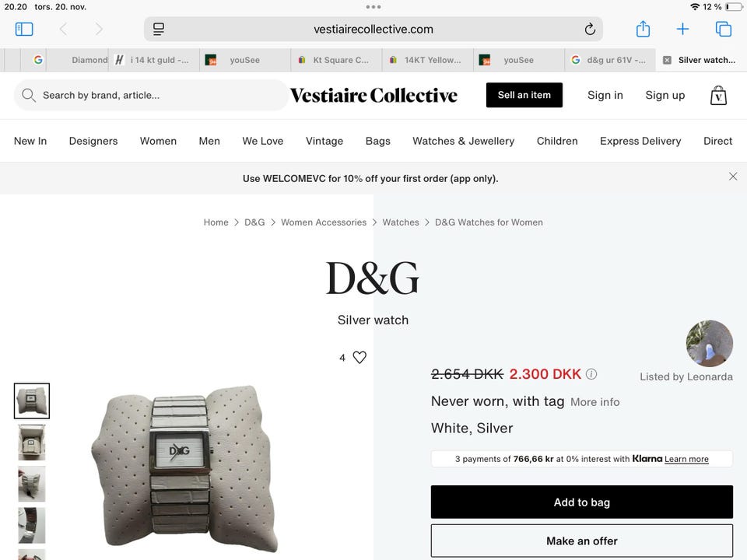Show all tabs overview icon
The height and width of the screenshot is (560, 747).
click(x=723, y=29)
